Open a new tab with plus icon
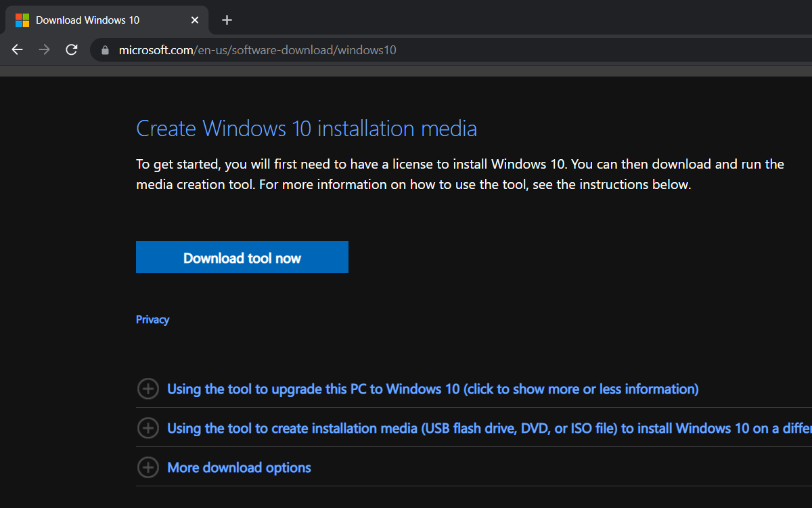Viewport: 812px width, 508px height. (227, 20)
